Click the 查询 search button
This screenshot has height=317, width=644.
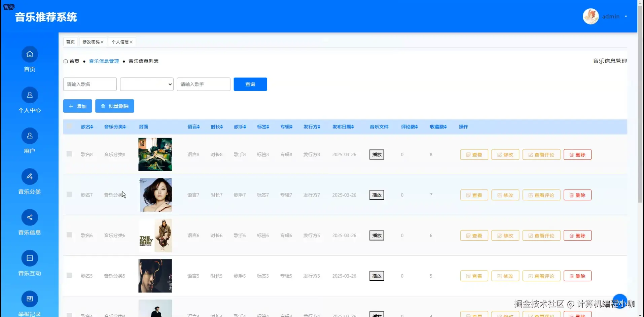(x=250, y=84)
